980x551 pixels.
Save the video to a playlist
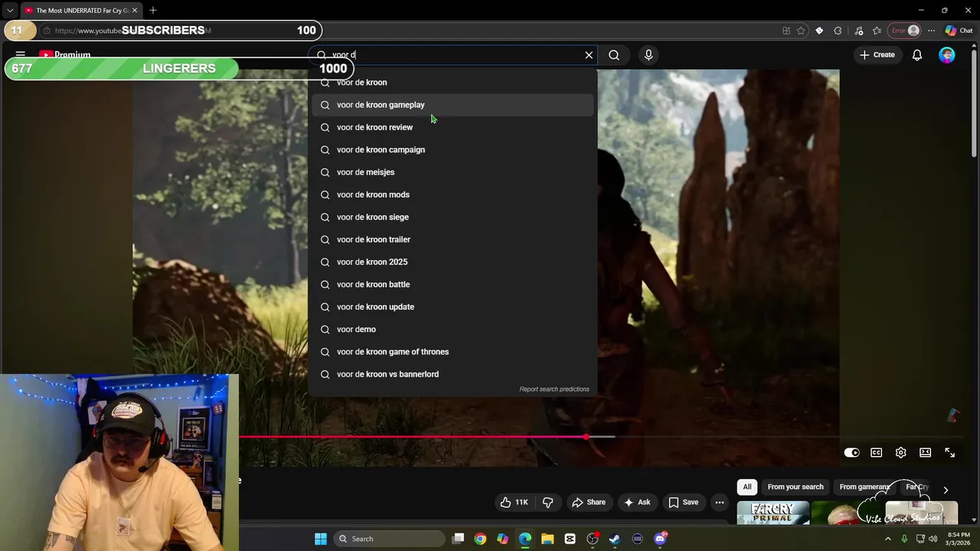click(x=683, y=502)
